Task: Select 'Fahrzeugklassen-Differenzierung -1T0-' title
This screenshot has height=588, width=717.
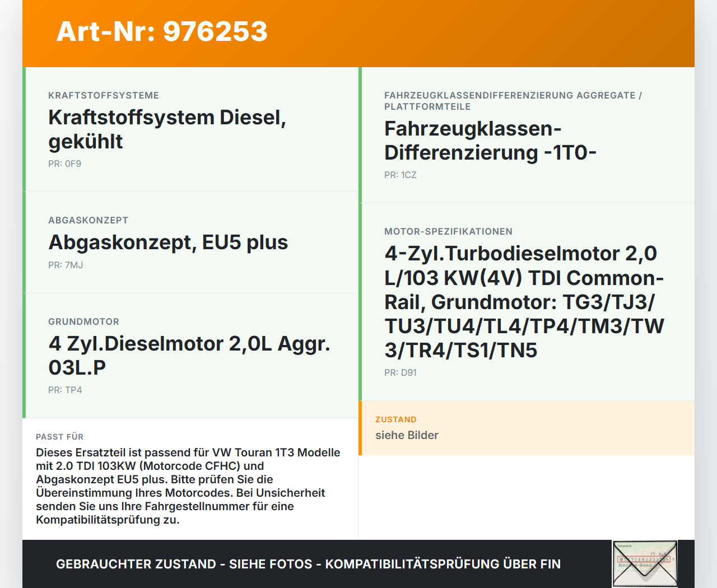Action: (x=490, y=141)
